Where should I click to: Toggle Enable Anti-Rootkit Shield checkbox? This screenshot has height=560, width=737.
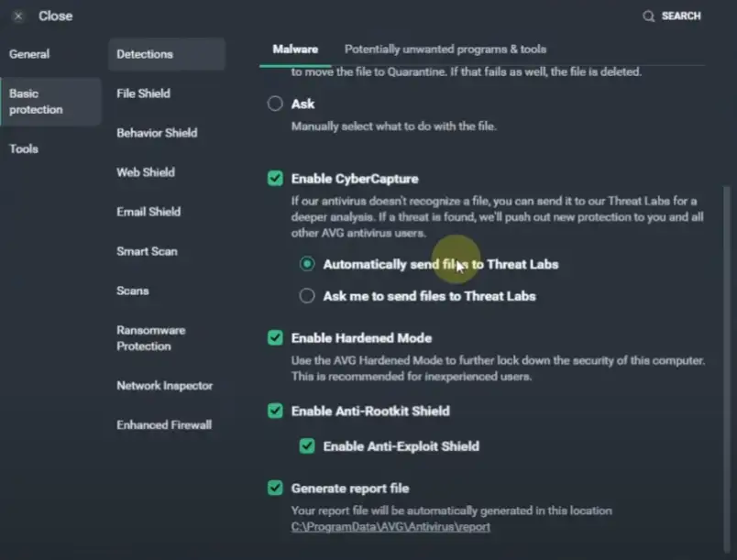(x=275, y=412)
